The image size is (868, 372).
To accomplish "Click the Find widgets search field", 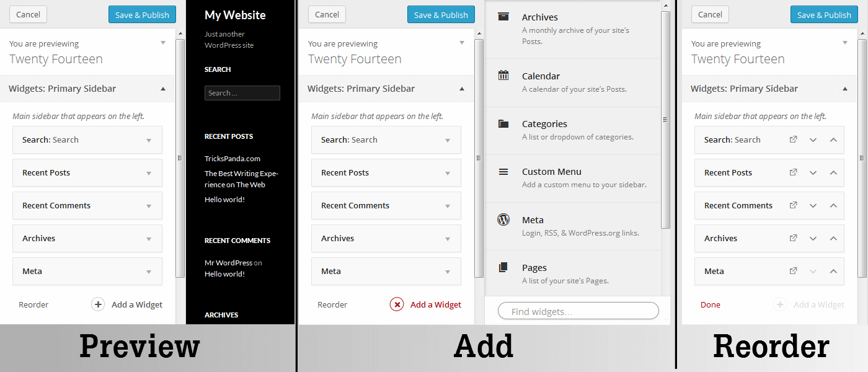I will [578, 311].
